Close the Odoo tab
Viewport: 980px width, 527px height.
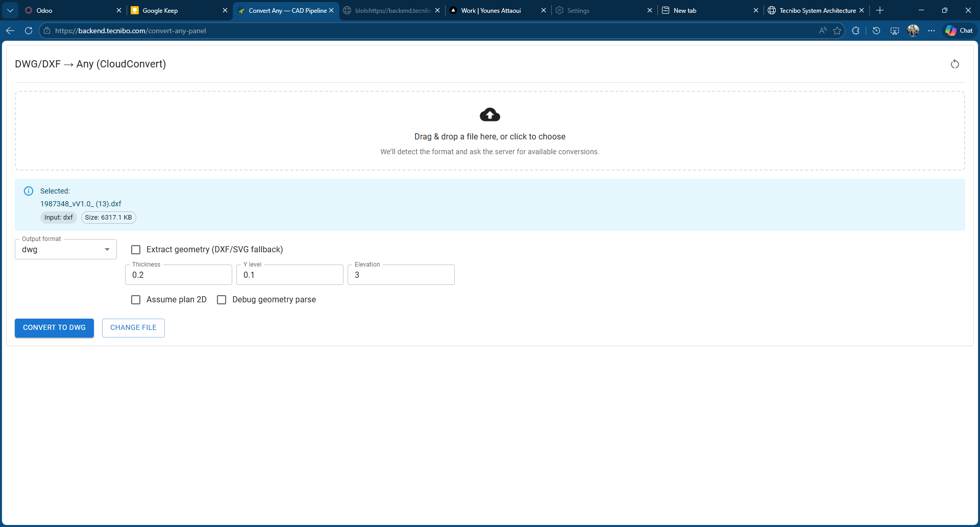pyautogui.click(x=119, y=10)
